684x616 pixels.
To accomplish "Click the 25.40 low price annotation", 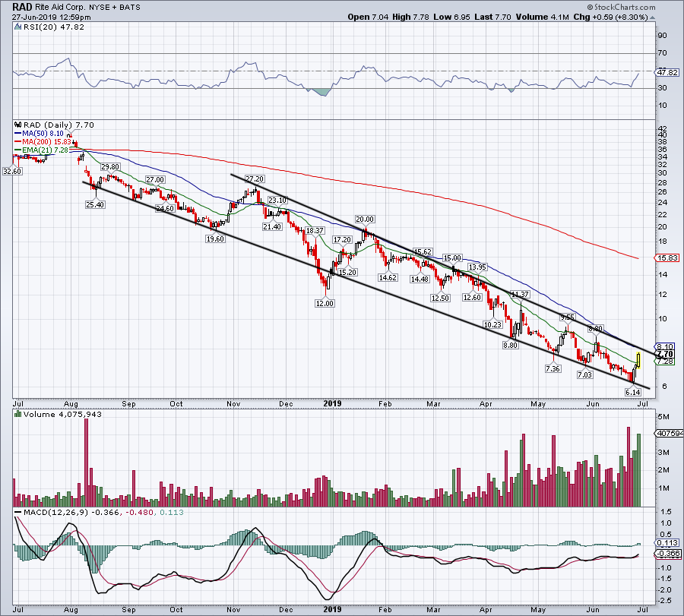I will click(x=95, y=204).
